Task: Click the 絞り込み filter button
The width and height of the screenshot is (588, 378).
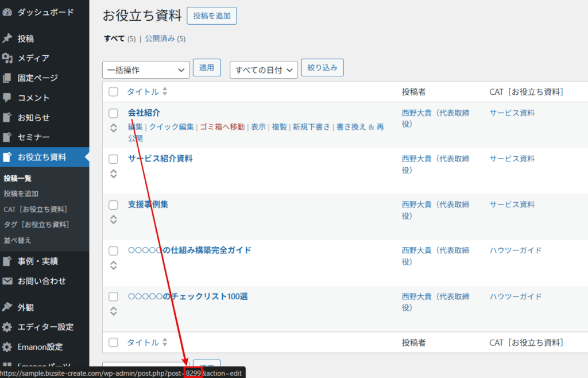Action: tap(322, 68)
